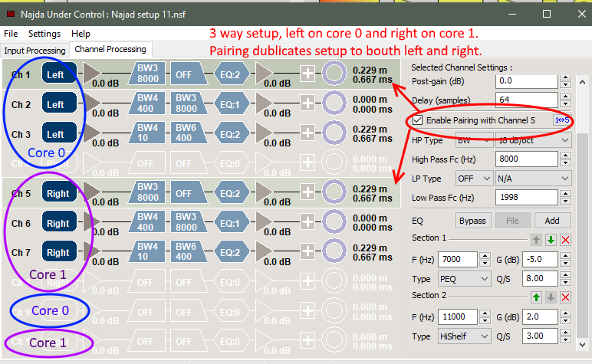Open the Settings menu
This screenshot has width=592, height=364.
[44, 34]
